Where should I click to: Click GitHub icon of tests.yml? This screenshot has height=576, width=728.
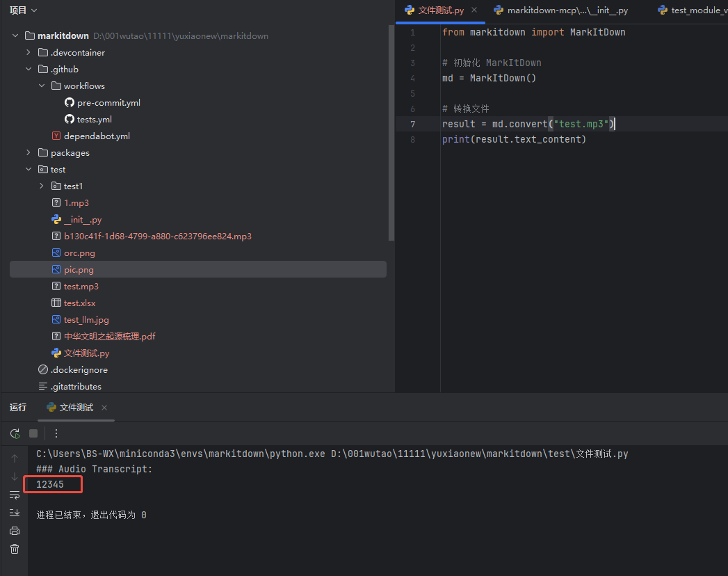tap(69, 120)
